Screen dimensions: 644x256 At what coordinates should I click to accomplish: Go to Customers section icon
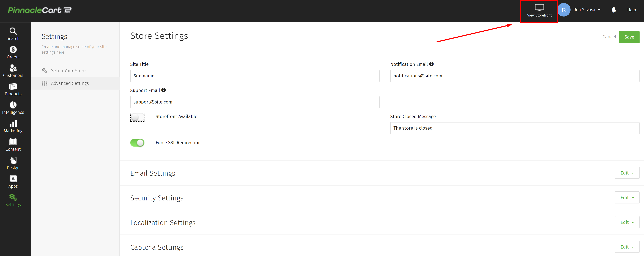coord(13,68)
